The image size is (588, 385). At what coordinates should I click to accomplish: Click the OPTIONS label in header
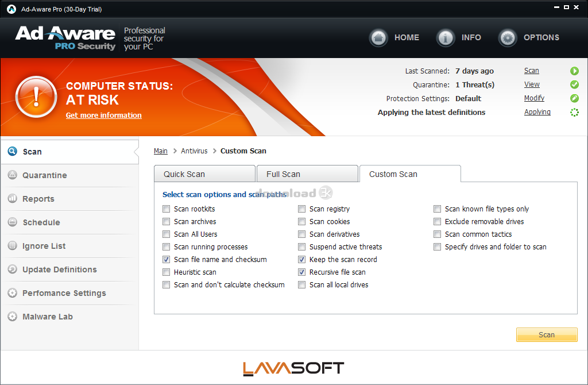(541, 37)
